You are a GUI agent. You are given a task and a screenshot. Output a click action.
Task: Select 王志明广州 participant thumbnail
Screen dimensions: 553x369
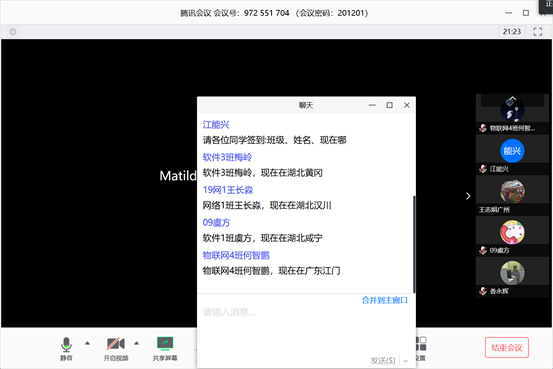pyautogui.click(x=512, y=192)
